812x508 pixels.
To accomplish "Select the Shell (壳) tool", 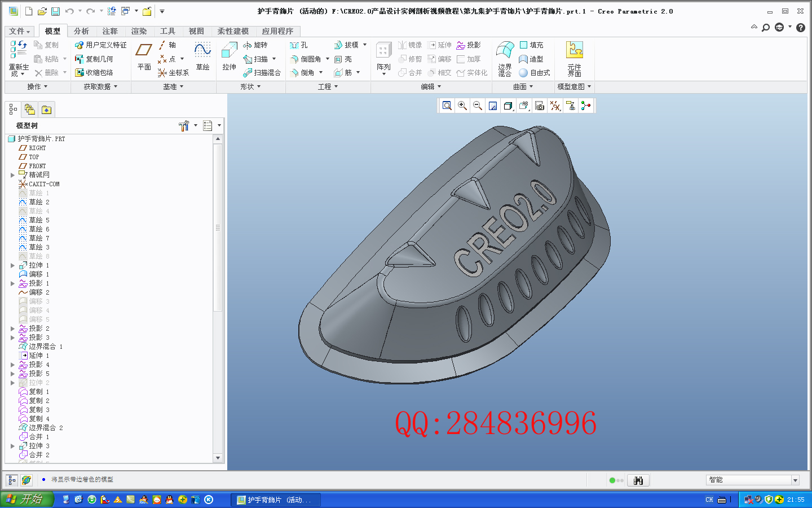I will tap(343, 59).
